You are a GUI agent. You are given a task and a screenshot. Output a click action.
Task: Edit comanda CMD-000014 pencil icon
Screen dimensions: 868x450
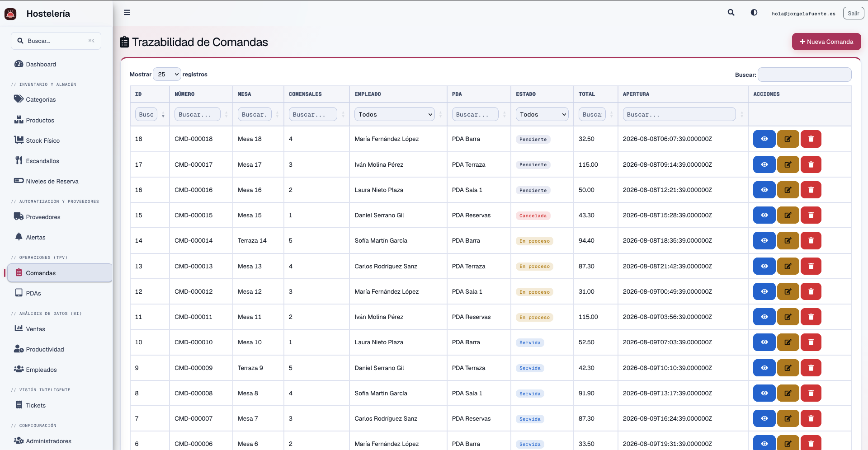[788, 240]
